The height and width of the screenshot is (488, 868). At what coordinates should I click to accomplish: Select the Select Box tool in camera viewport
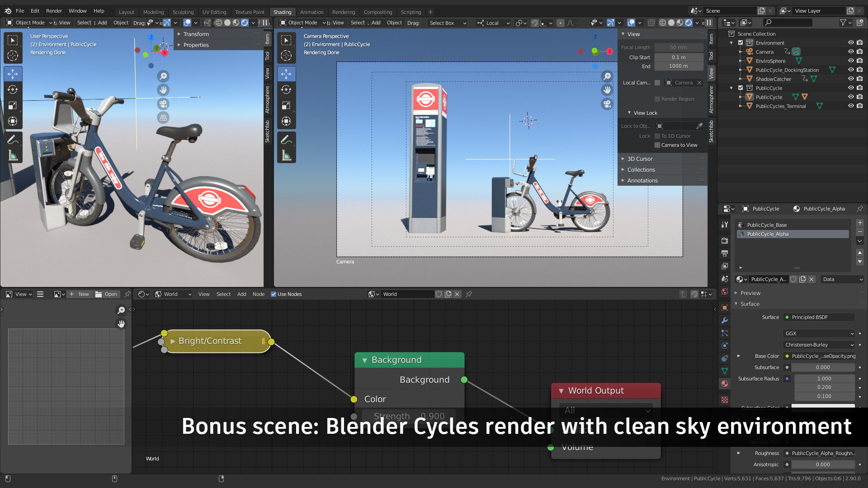286,40
